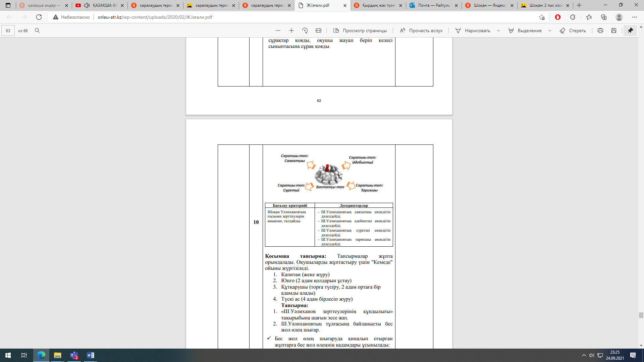Mute the YouTube tab via speaker icon
The width and height of the screenshot is (644, 362).
pos(87,5)
